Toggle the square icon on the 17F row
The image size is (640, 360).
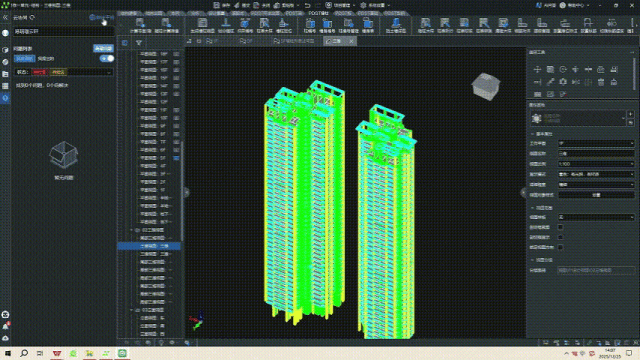coord(176,62)
